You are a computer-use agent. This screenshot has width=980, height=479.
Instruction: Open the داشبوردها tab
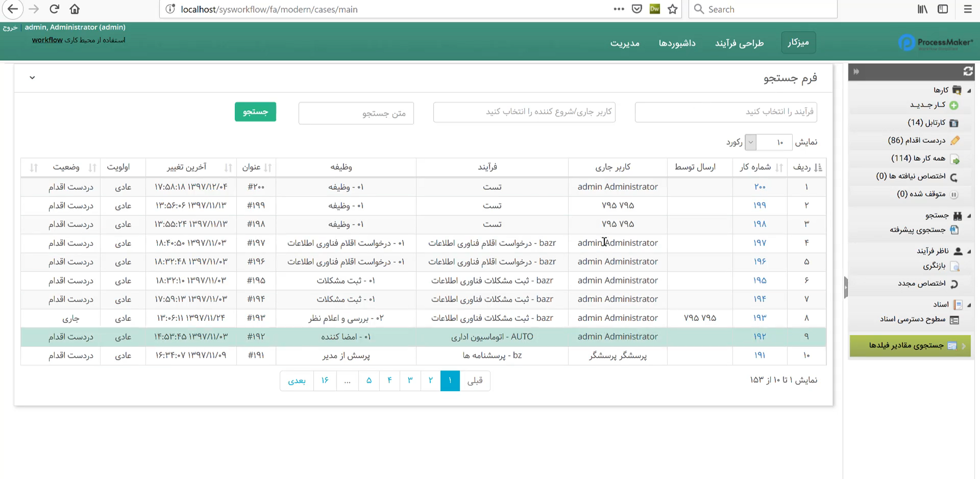pyautogui.click(x=677, y=43)
